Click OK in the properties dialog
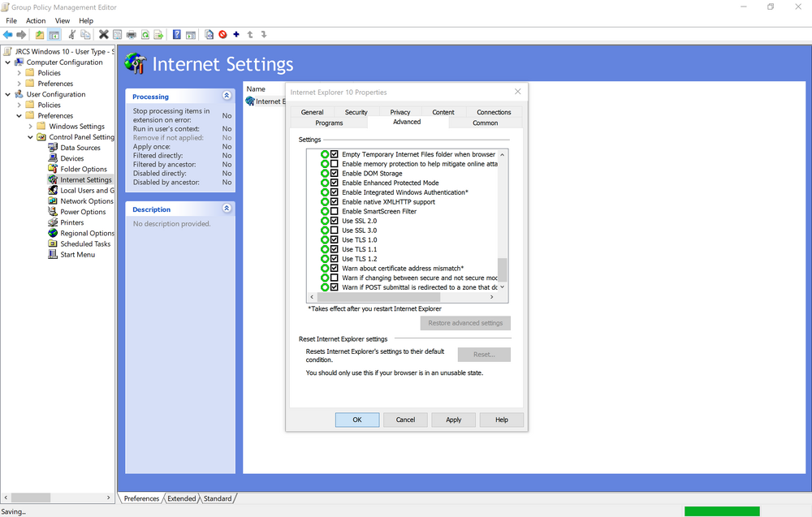This screenshot has height=517, width=812. tap(357, 420)
